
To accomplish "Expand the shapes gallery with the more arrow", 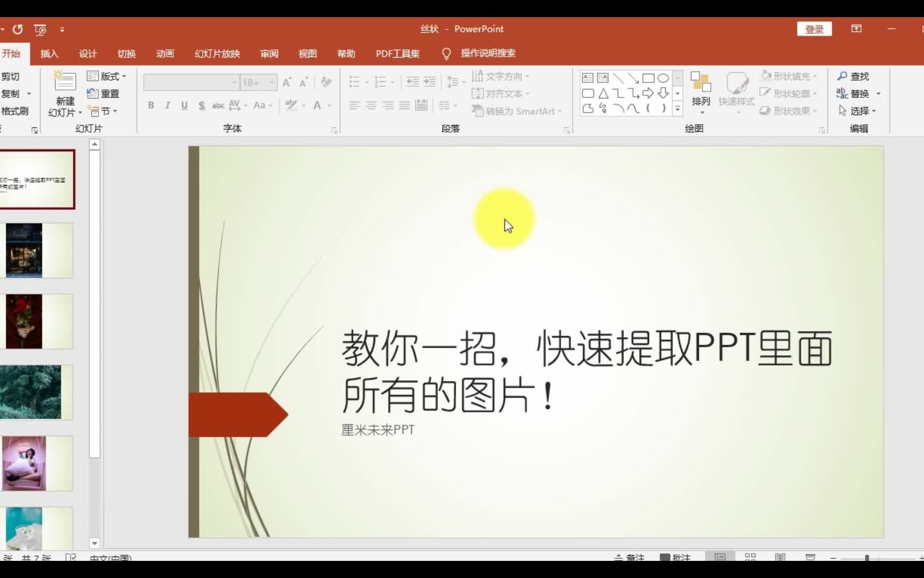I will [677, 109].
